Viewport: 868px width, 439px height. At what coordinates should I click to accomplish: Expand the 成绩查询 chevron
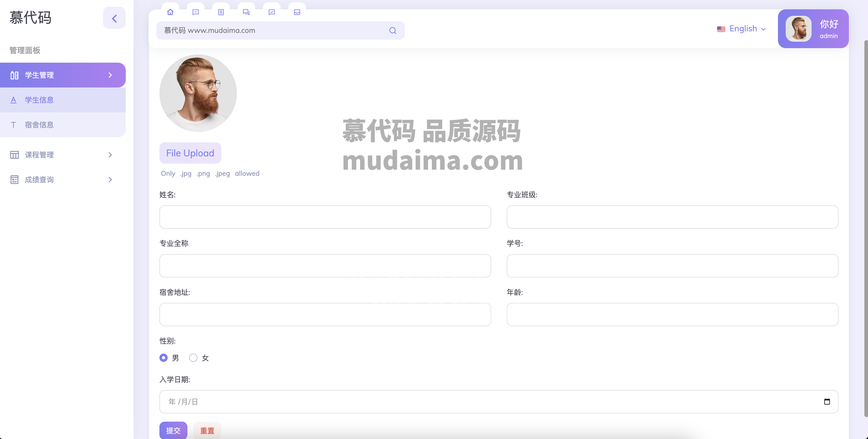coord(110,180)
